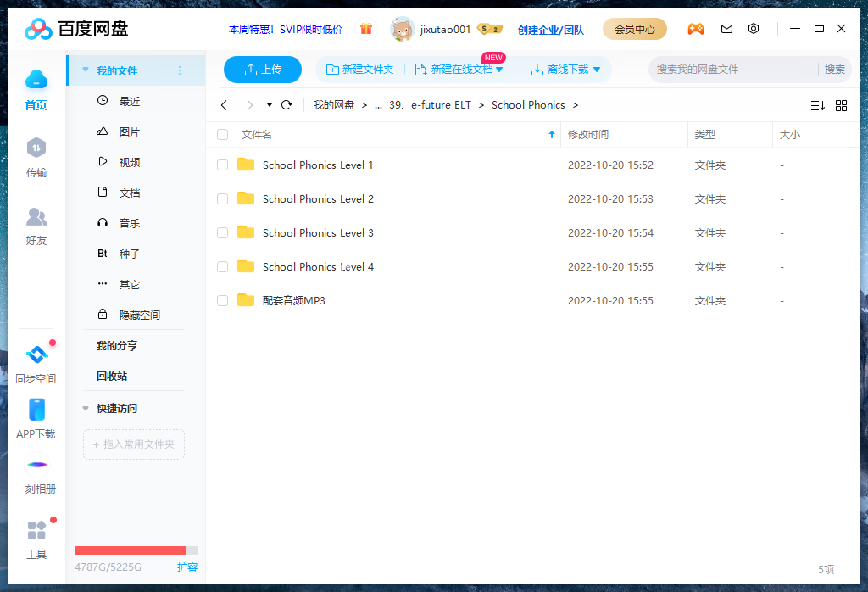Open the game controller icon
The width and height of the screenshot is (868, 592).
pos(696,29)
